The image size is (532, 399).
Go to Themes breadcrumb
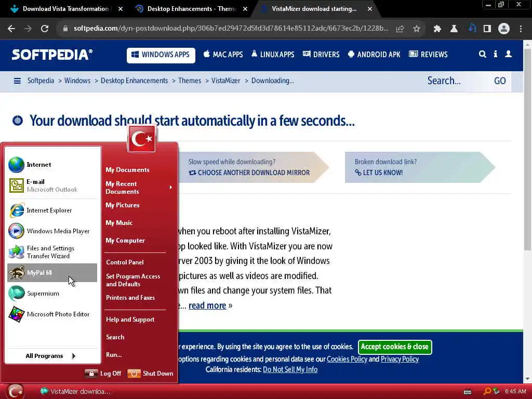click(190, 81)
